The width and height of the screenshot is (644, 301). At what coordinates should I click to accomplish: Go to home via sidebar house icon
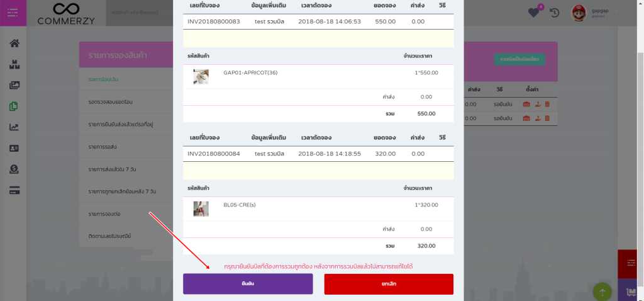[14, 43]
